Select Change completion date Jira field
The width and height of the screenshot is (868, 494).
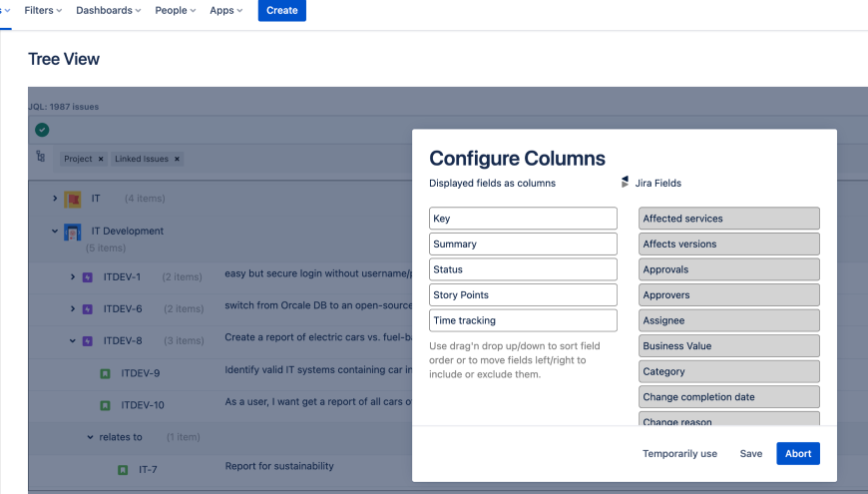click(x=729, y=396)
